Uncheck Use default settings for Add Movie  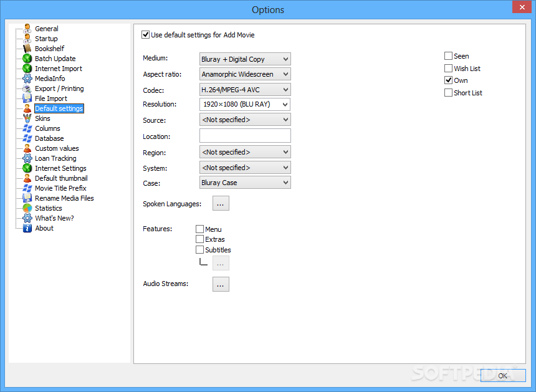(145, 35)
